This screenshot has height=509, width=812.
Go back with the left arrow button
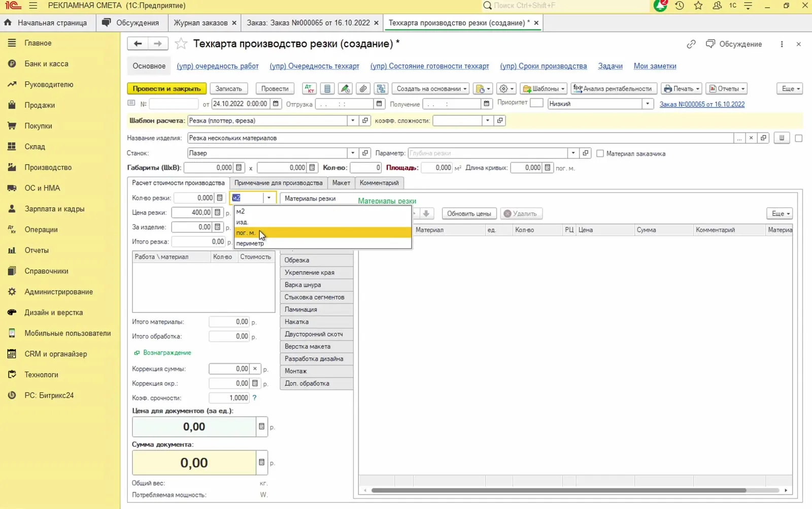tap(138, 44)
